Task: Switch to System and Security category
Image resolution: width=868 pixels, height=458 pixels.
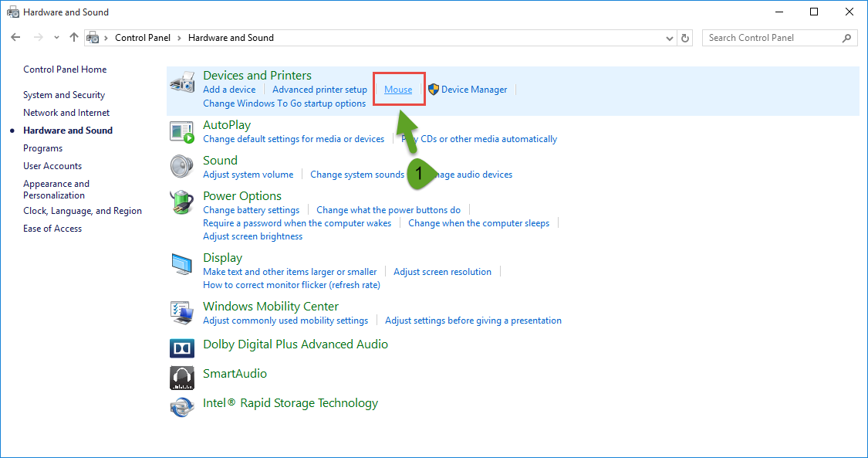Action: click(63, 94)
